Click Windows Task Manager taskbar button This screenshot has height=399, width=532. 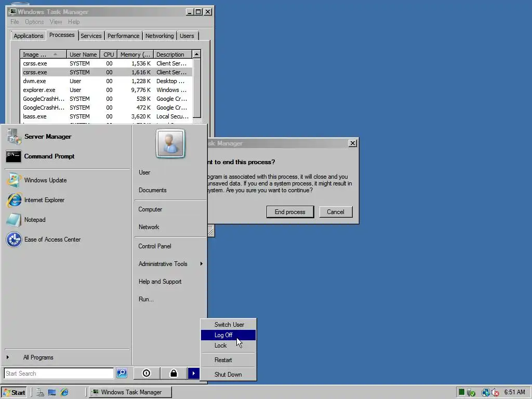[x=130, y=392]
